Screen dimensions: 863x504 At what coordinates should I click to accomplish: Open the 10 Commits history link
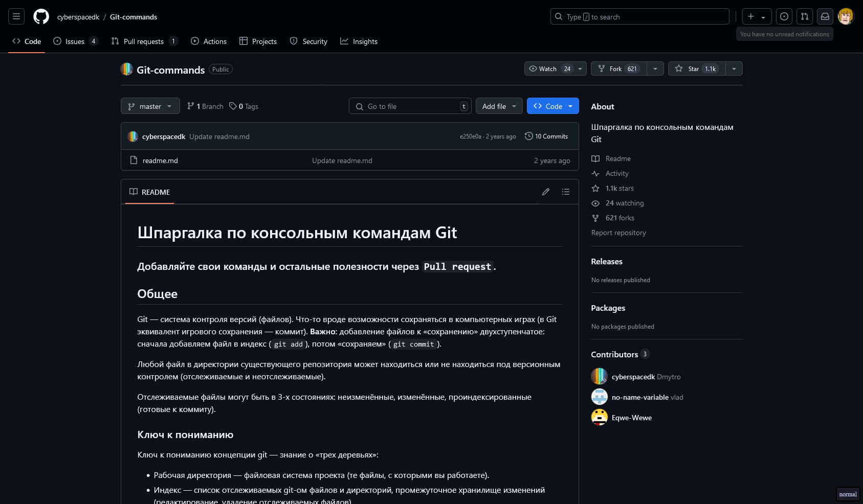546,136
